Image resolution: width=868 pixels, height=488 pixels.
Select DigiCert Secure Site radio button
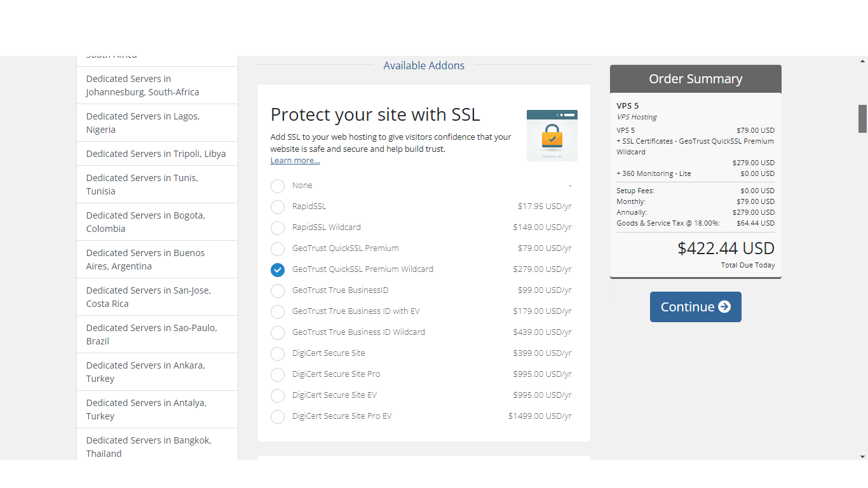pos(278,354)
